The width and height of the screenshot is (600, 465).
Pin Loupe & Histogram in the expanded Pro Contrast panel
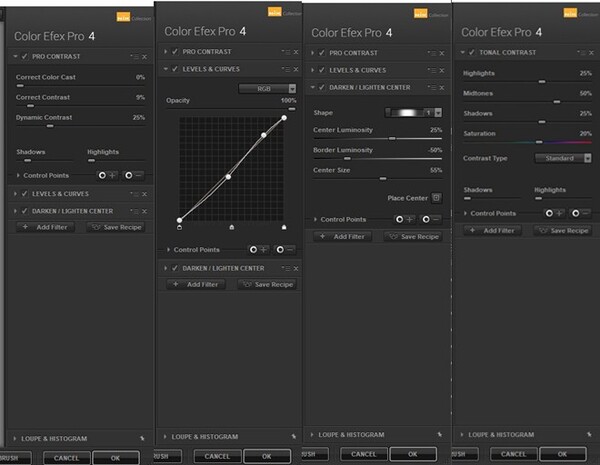pos(142,439)
